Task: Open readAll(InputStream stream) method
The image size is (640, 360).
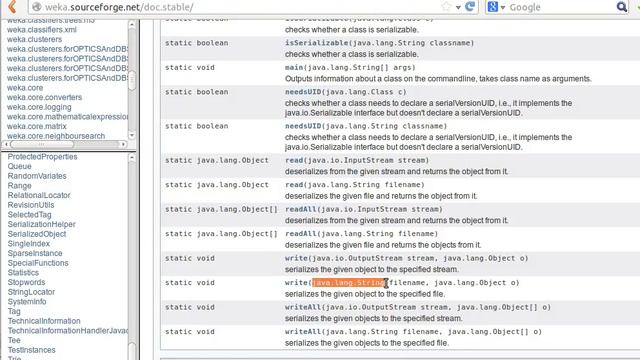Action: pyautogui.click(x=301, y=209)
